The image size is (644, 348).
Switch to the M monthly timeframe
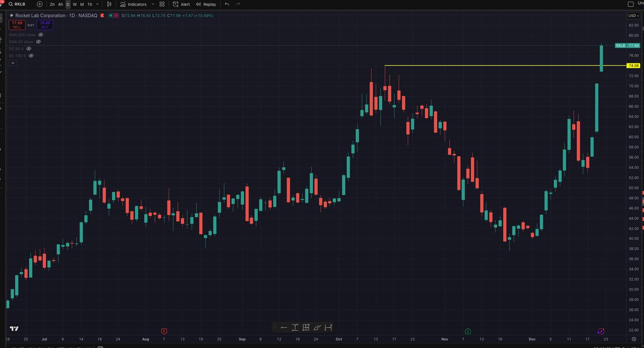tap(82, 4)
